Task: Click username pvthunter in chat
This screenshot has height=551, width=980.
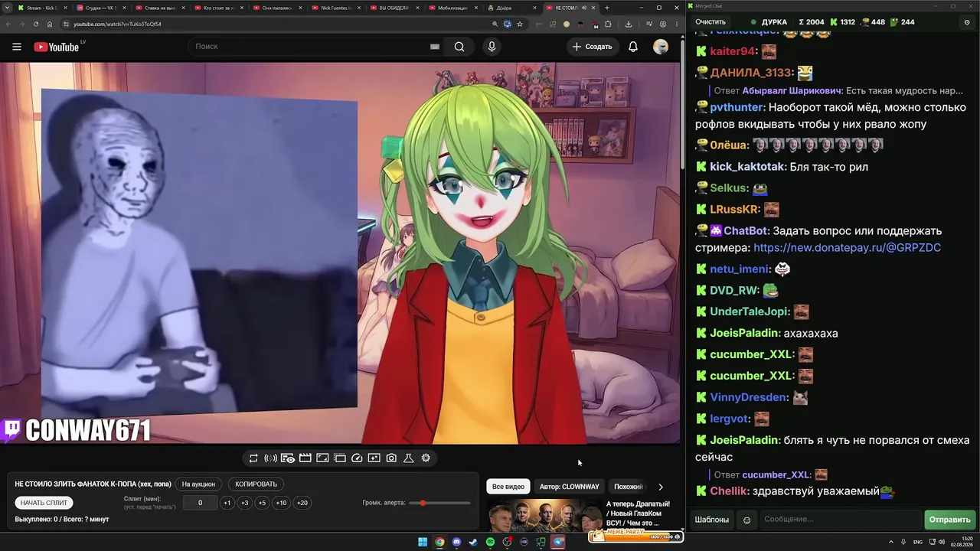Action: pyautogui.click(x=737, y=108)
